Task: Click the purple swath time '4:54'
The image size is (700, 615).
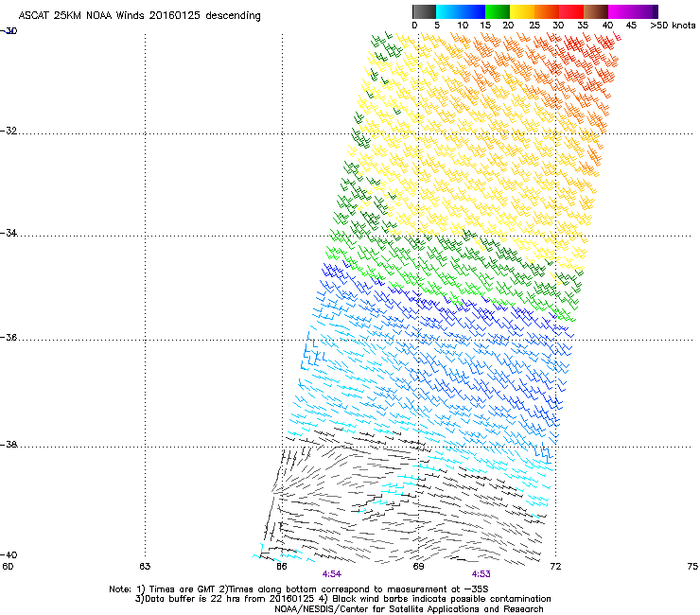Action: [332, 574]
